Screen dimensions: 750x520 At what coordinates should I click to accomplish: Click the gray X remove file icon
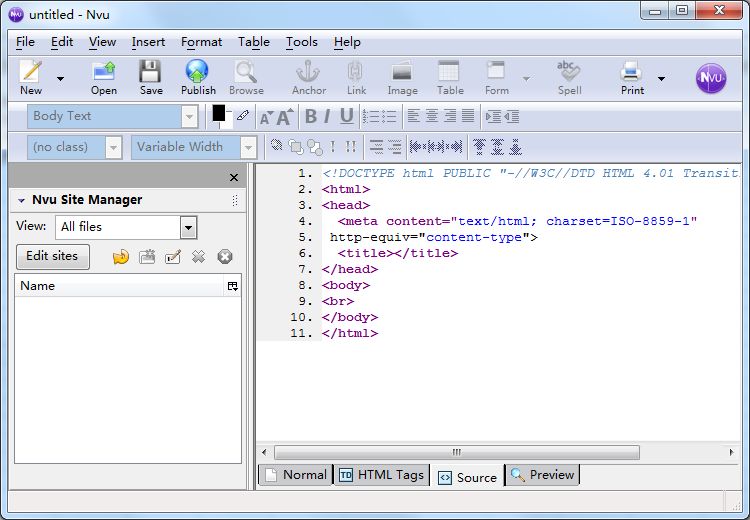[x=199, y=257]
